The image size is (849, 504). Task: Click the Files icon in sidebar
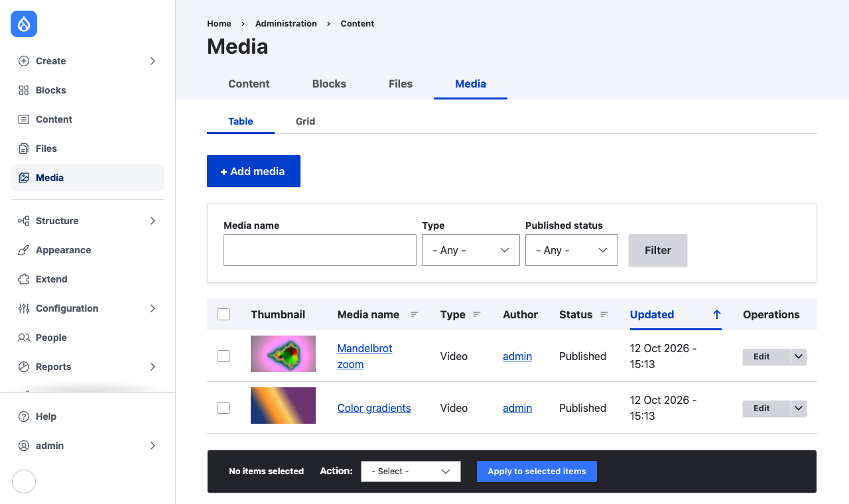[x=24, y=149]
